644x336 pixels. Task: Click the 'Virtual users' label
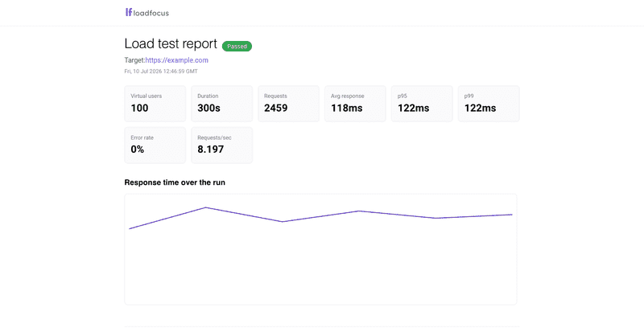147,96
